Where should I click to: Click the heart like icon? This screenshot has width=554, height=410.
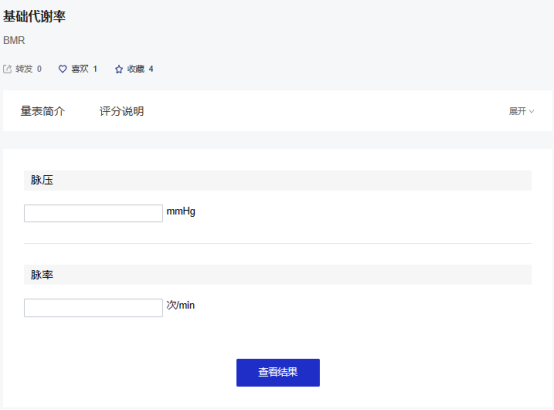pos(63,69)
